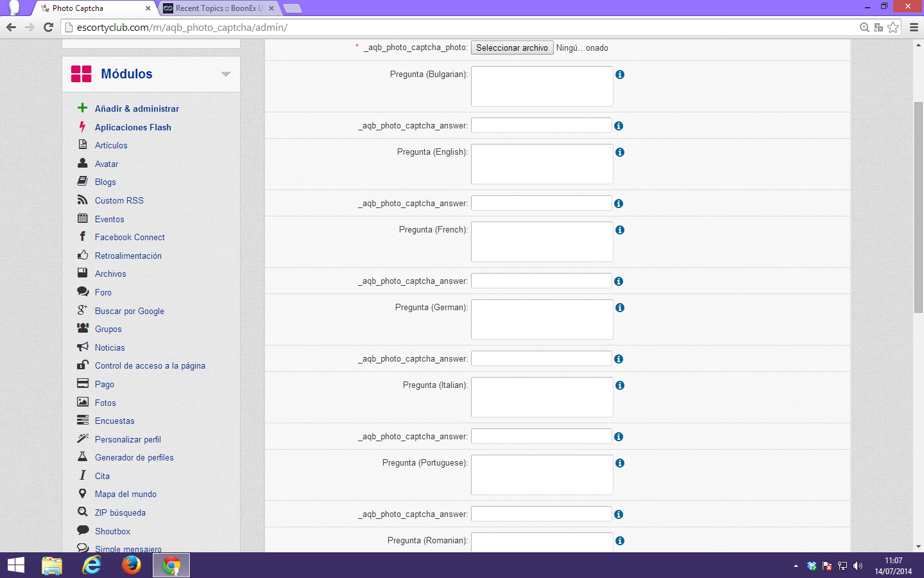This screenshot has width=924, height=578.
Task: Click the RSS feed icon beside Custom RSS
Action: coord(82,200)
